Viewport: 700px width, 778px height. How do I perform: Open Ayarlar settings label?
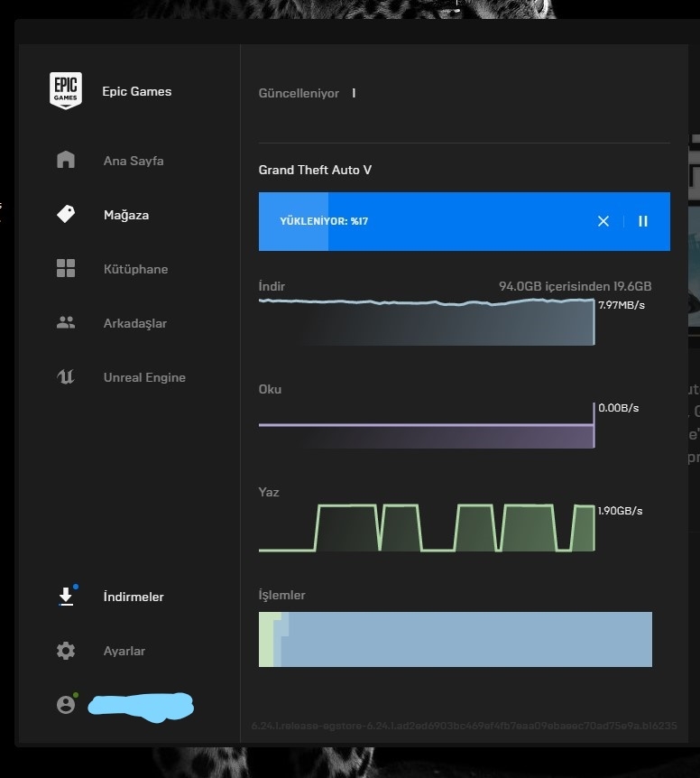coord(124,651)
